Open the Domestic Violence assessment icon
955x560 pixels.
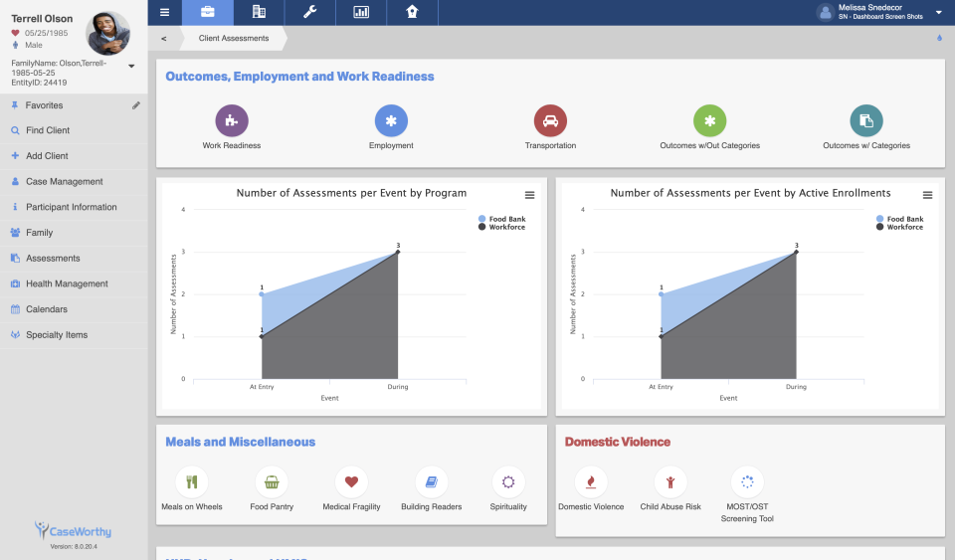591,482
